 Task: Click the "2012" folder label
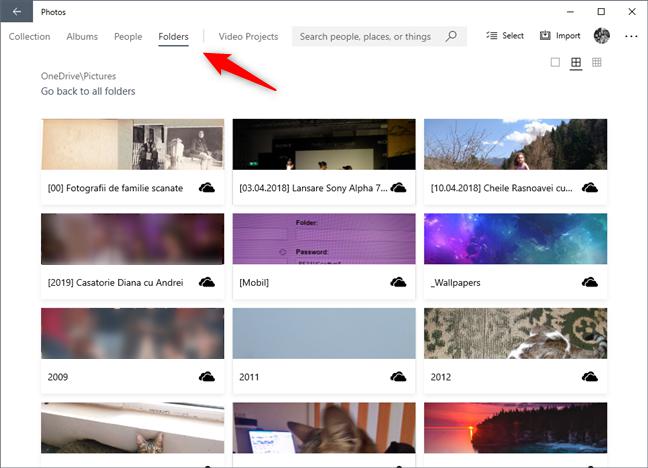(441, 377)
